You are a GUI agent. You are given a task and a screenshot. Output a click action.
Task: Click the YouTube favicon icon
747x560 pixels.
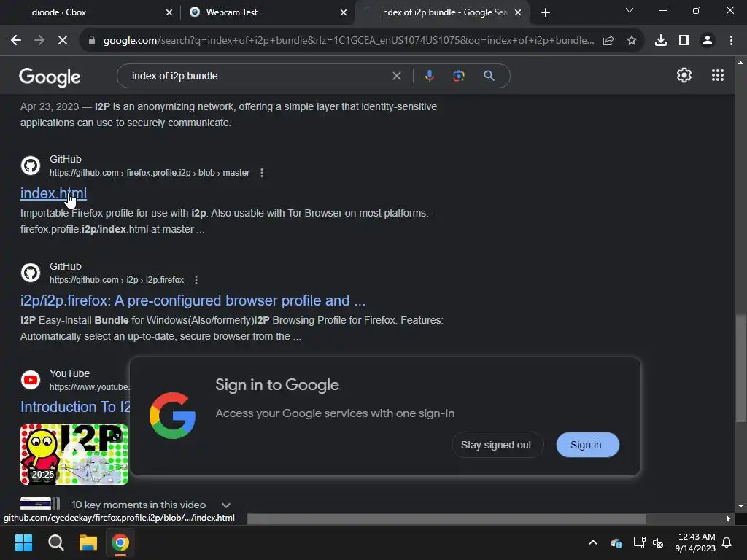pyautogui.click(x=31, y=380)
